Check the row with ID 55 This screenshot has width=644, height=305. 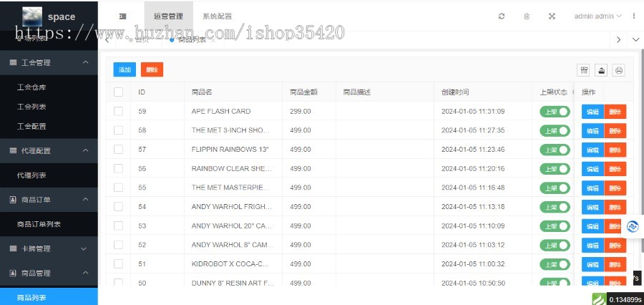[118, 188]
